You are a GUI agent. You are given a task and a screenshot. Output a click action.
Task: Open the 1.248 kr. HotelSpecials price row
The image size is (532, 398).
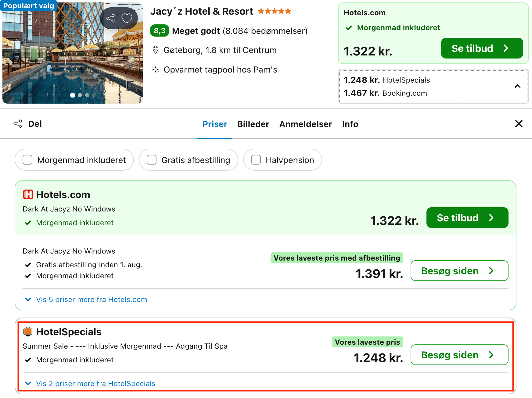pos(387,80)
